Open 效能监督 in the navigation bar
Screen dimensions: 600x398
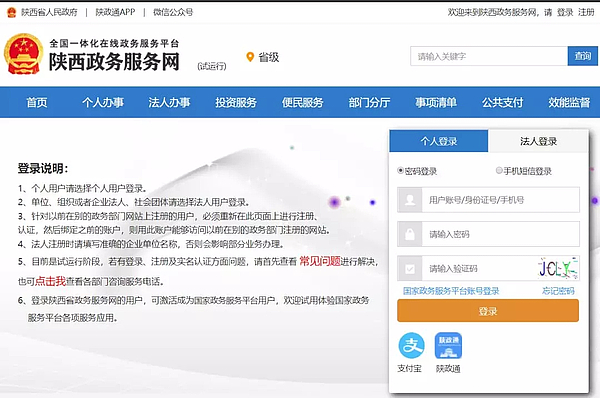(x=569, y=102)
